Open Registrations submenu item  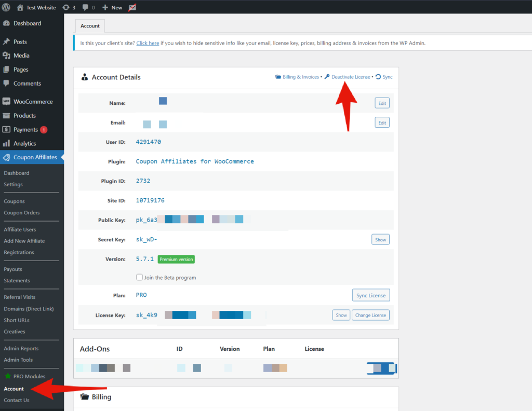[19, 252]
